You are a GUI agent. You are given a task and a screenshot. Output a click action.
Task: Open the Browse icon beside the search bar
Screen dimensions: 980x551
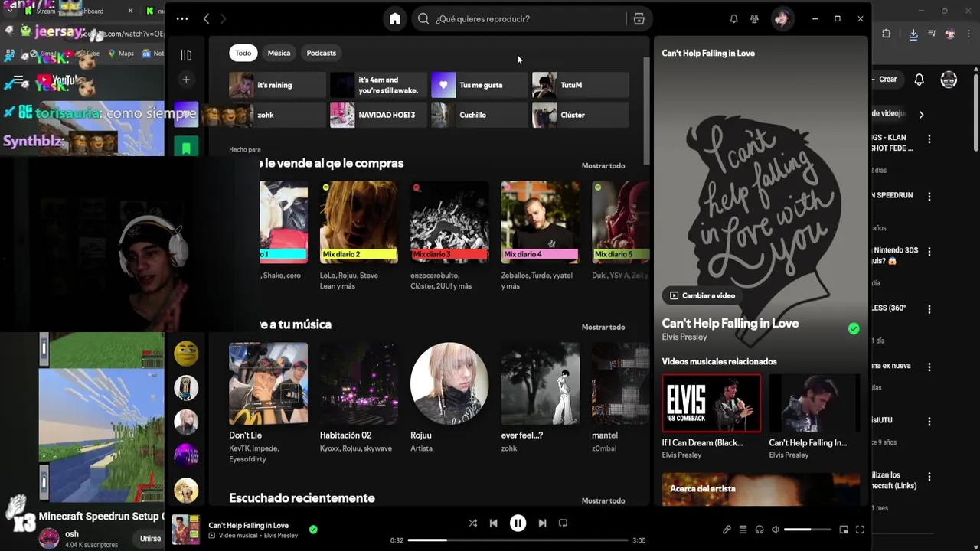coord(639,19)
